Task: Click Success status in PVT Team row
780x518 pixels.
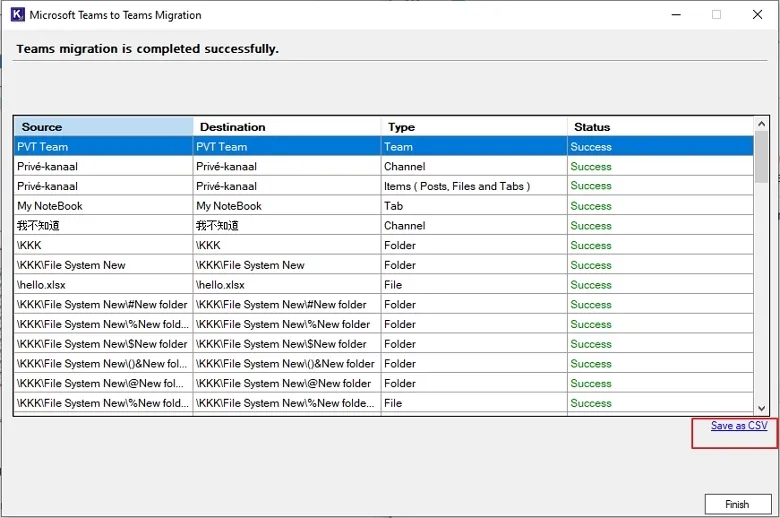Action: click(661, 147)
